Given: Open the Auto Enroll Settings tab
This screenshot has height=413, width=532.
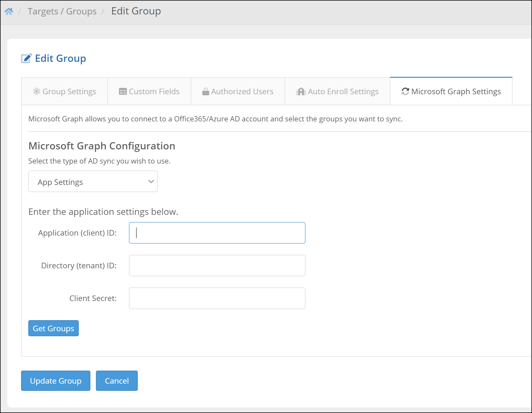Looking at the screenshot, I should coord(337,91).
